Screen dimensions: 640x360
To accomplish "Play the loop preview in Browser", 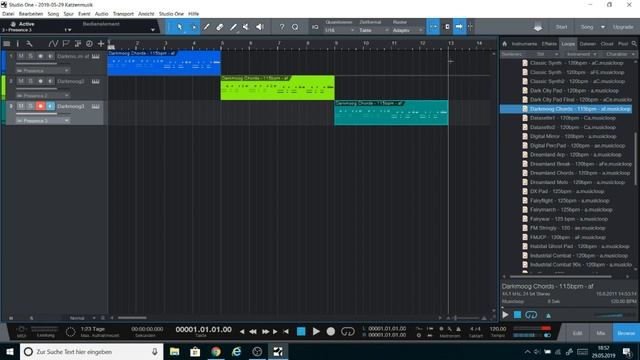I will click(x=506, y=315).
